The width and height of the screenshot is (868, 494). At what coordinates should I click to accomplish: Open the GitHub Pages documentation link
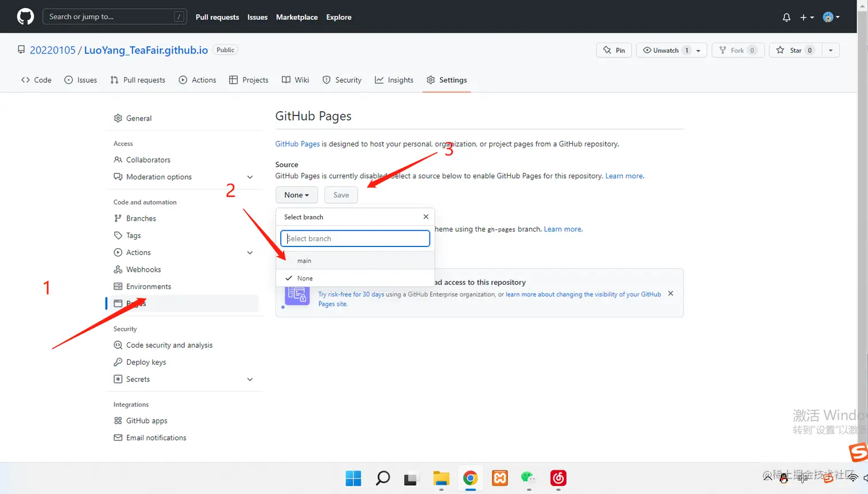[x=297, y=144]
